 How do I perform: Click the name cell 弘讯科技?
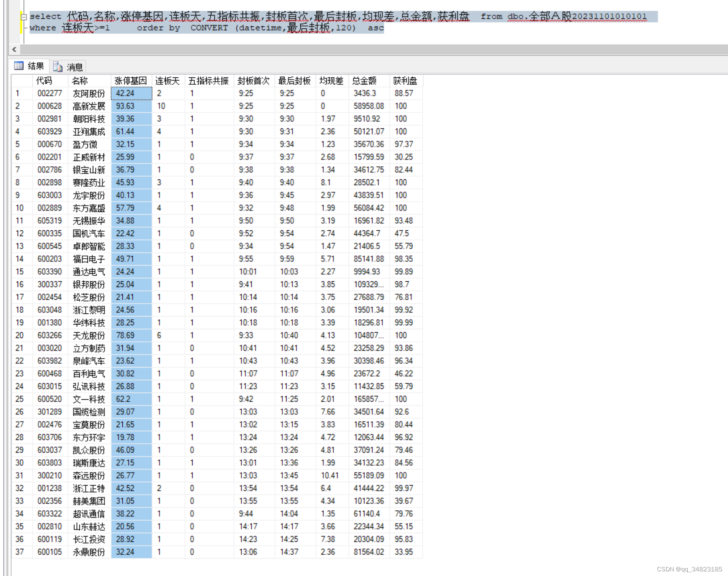pos(90,386)
